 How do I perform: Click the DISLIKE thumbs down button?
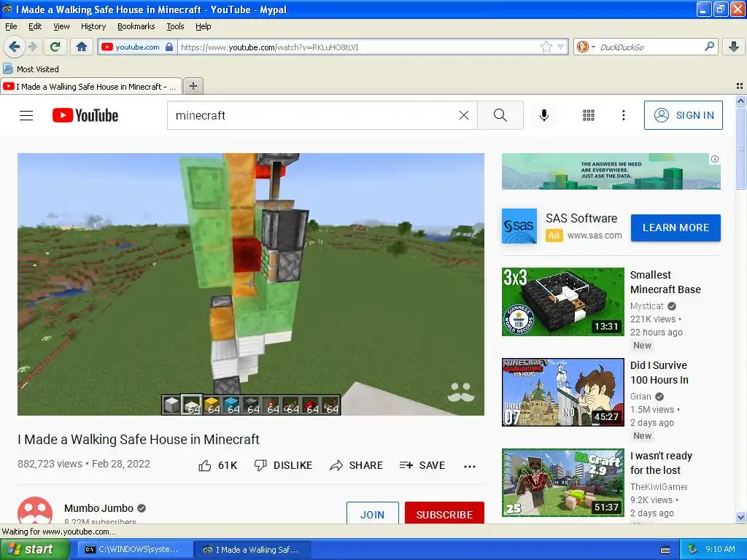(x=283, y=465)
